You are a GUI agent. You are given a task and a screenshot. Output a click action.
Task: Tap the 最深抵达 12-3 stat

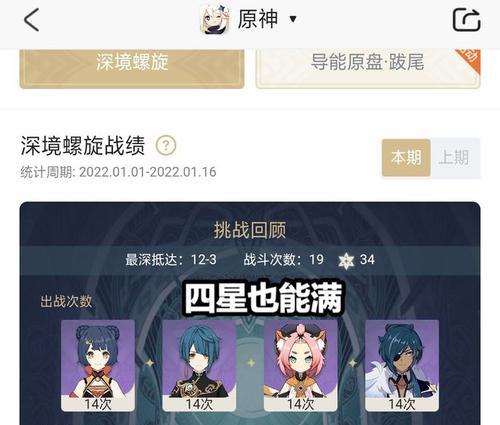click(x=171, y=260)
